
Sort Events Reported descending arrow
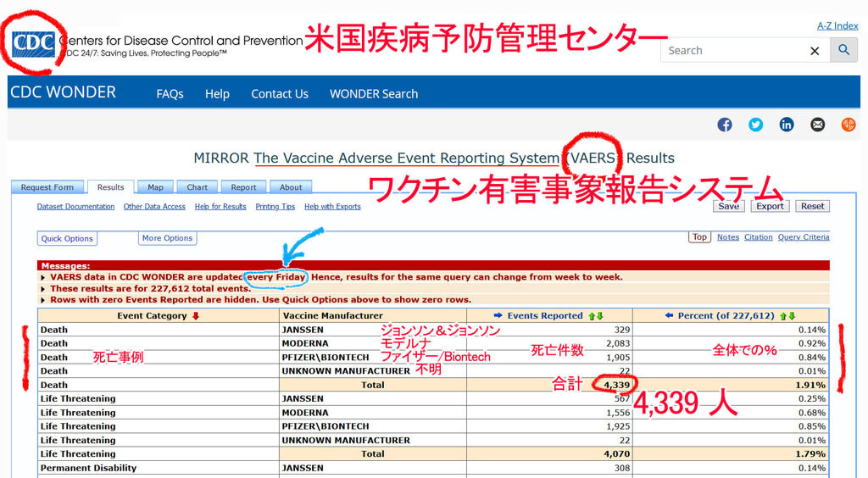tap(600, 316)
